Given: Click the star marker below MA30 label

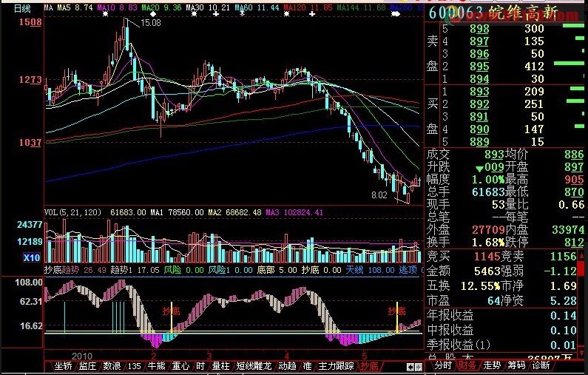Looking at the screenshot, I should coord(194,14).
